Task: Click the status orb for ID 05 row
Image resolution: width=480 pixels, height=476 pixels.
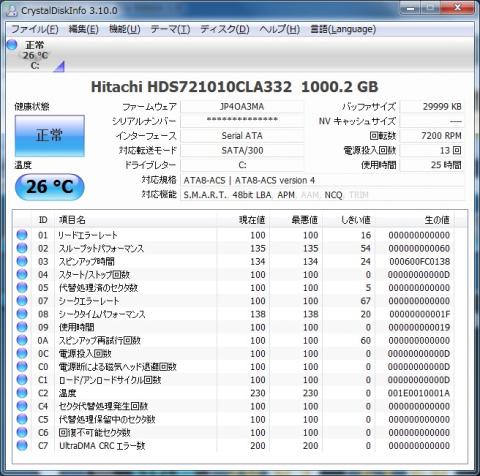Action: pos(22,288)
